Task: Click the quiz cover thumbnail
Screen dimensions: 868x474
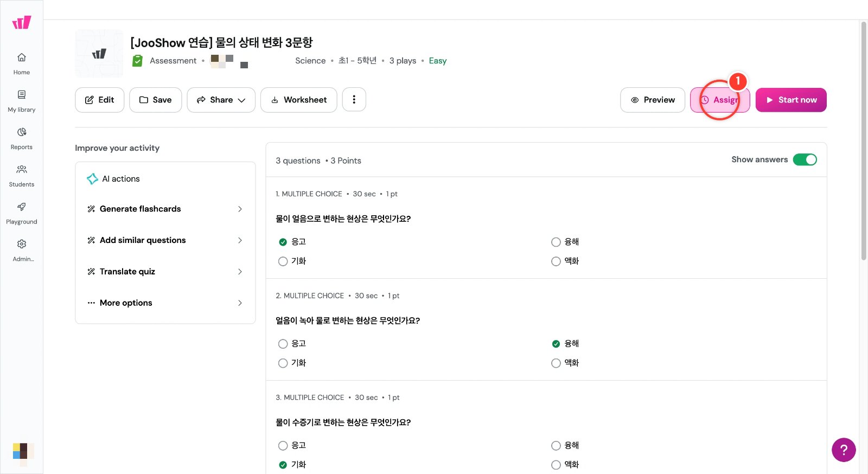Action: [99, 54]
